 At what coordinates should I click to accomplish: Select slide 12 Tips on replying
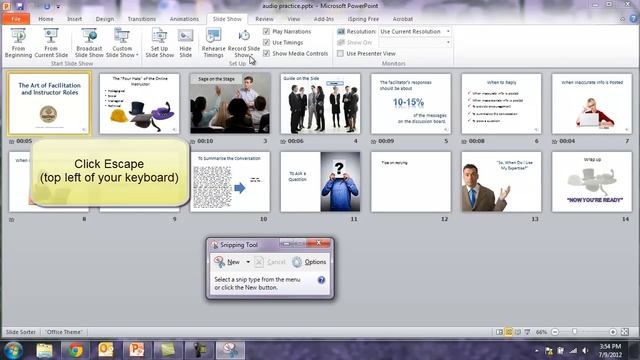tap(411, 182)
